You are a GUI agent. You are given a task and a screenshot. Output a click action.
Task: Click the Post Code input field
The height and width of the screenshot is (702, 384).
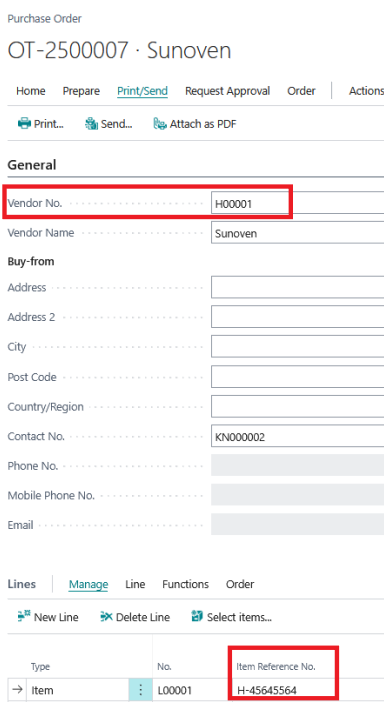coord(297,377)
